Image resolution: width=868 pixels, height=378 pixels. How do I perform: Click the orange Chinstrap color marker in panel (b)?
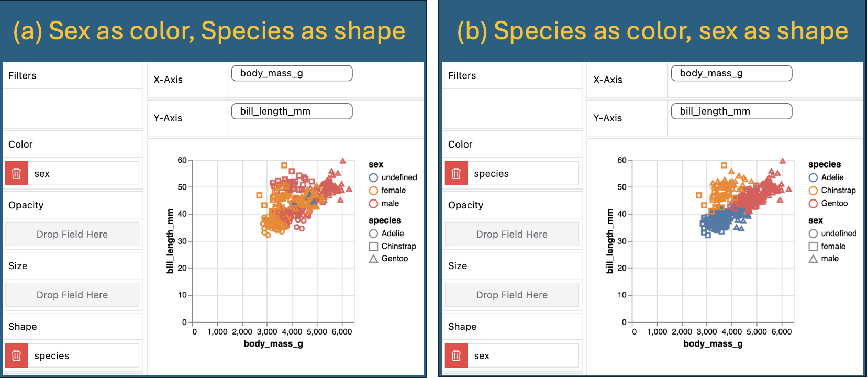pos(813,190)
